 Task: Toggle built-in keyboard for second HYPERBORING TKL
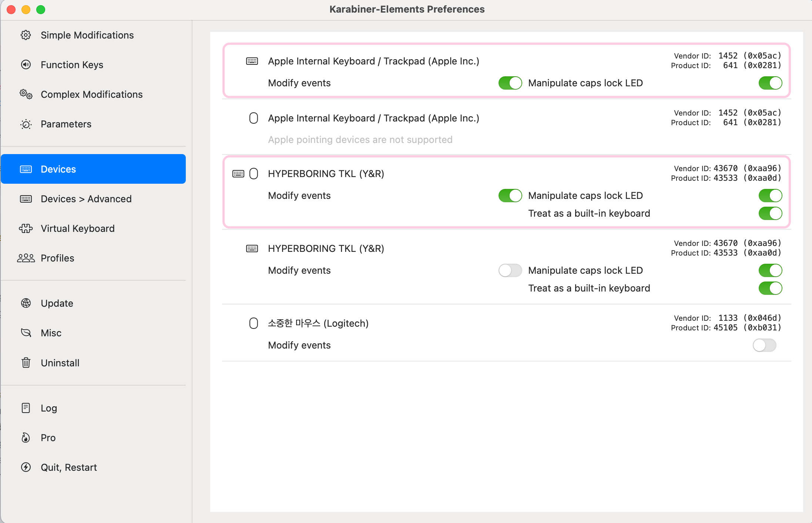click(x=770, y=288)
